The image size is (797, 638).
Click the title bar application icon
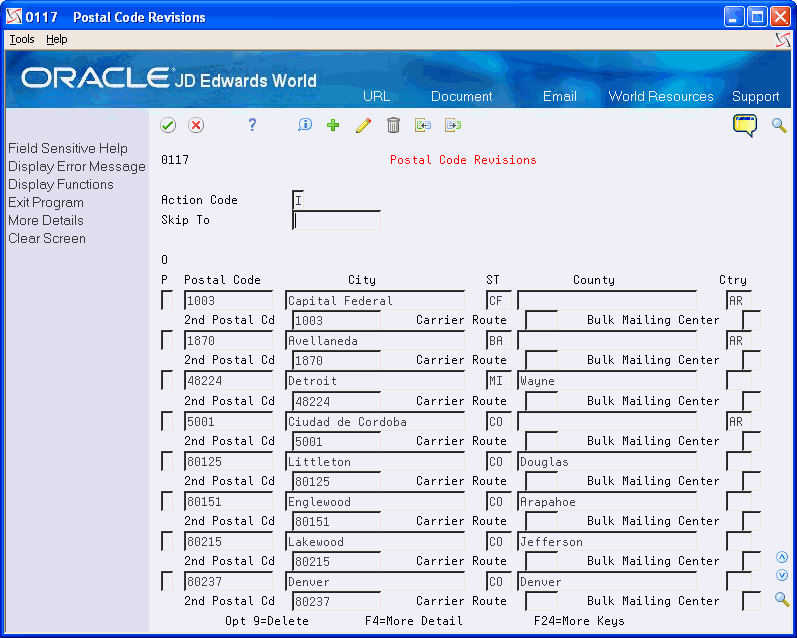[14, 17]
